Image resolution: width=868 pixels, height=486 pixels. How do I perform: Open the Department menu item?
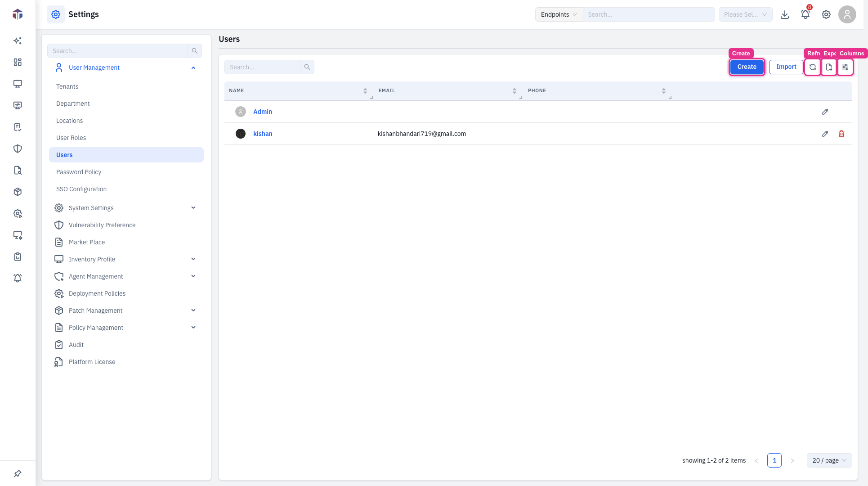pos(73,103)
